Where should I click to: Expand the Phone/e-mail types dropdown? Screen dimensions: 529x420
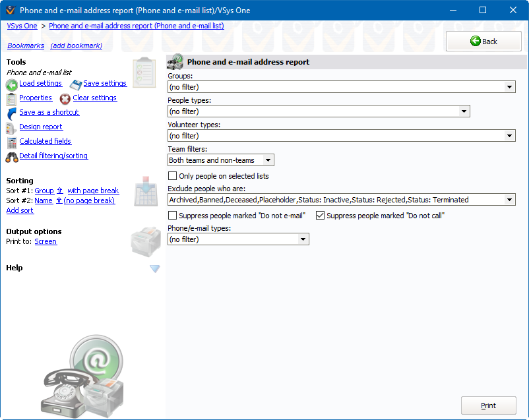click(x=303, y=239)
